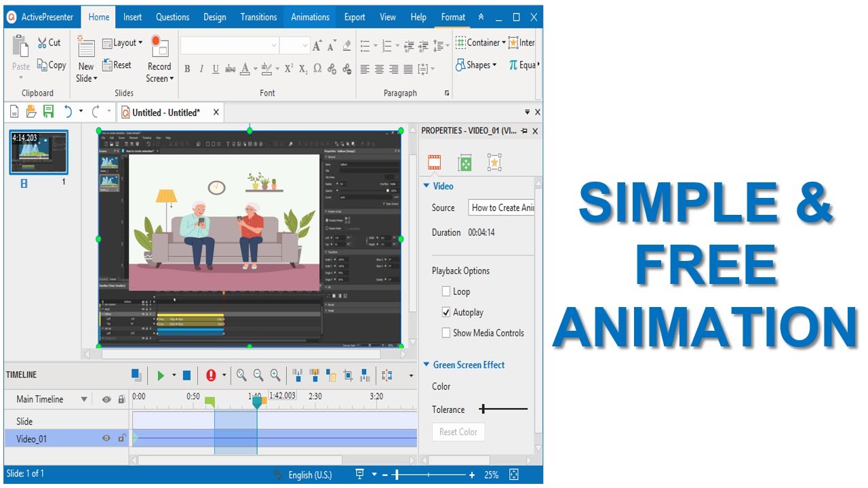The height and width of the screenshot is (488, 868).
Task: Align text to the left
Action: (365, 68)
